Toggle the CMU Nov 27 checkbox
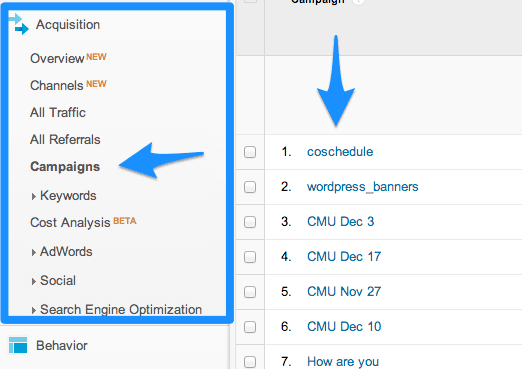522x369 pixels. point(250,292)
